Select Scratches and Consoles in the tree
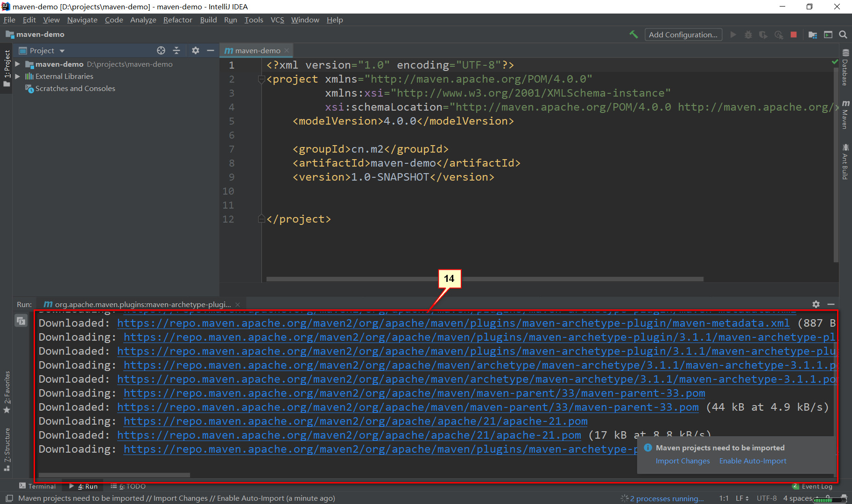The height and width of the screenshot is (504, 852). point(75,88)
